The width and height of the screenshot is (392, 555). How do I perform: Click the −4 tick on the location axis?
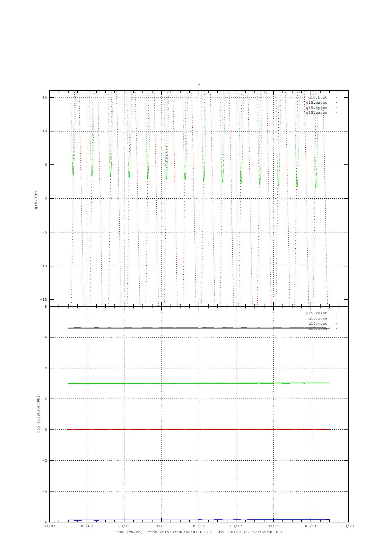click(x=45, y=492)
